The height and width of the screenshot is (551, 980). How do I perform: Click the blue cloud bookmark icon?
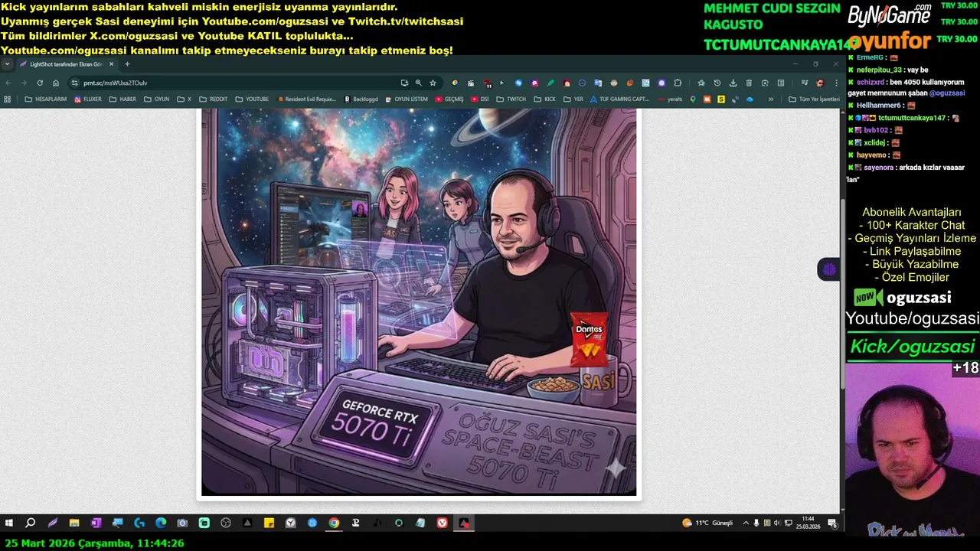coord(750,99)
